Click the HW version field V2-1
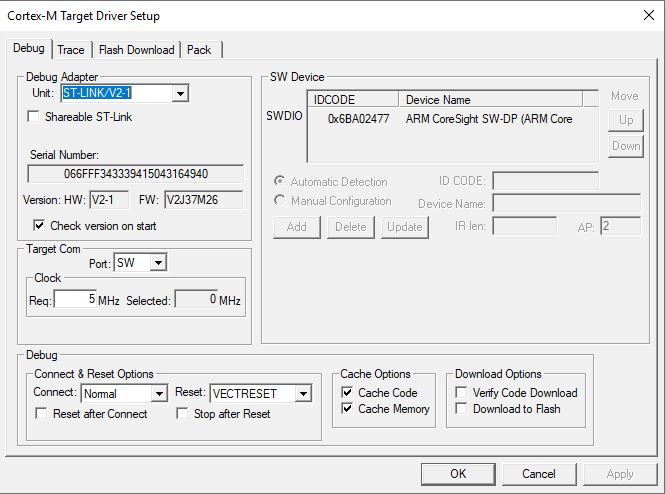Viewport: 666px width, 494px height. tap(109, 200)
